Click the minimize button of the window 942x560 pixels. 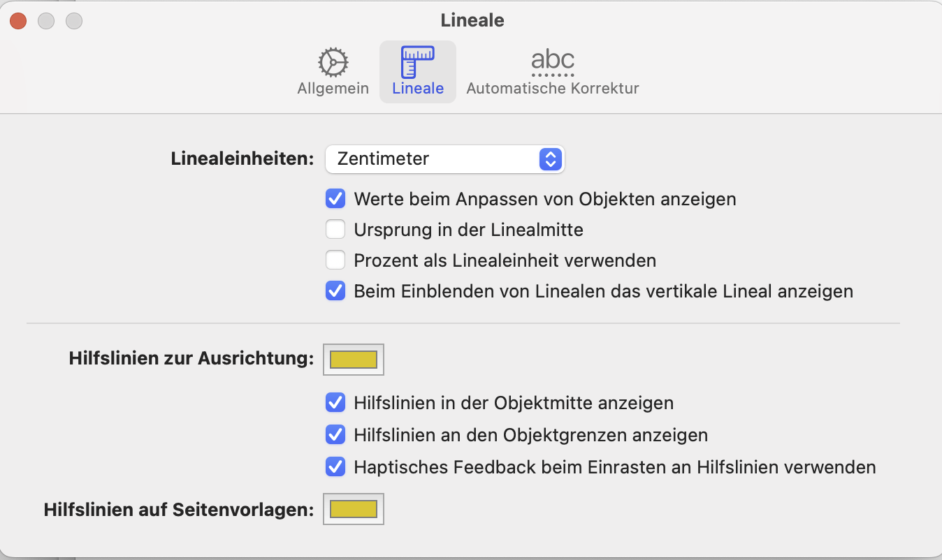coord(46,21)
